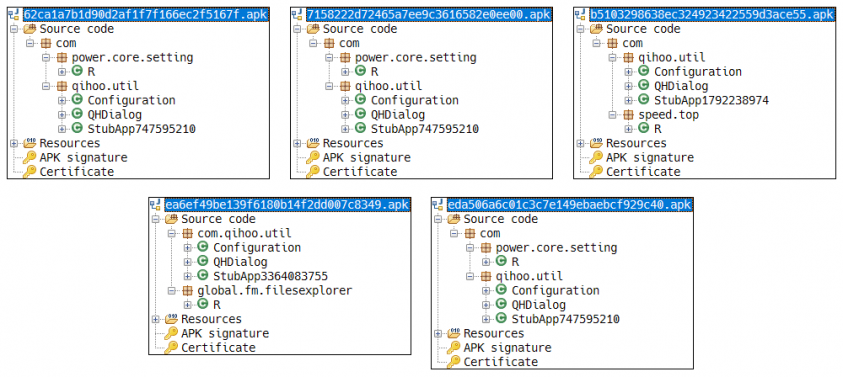Collapse Source code in 62ca1a tree

point(14,29)
